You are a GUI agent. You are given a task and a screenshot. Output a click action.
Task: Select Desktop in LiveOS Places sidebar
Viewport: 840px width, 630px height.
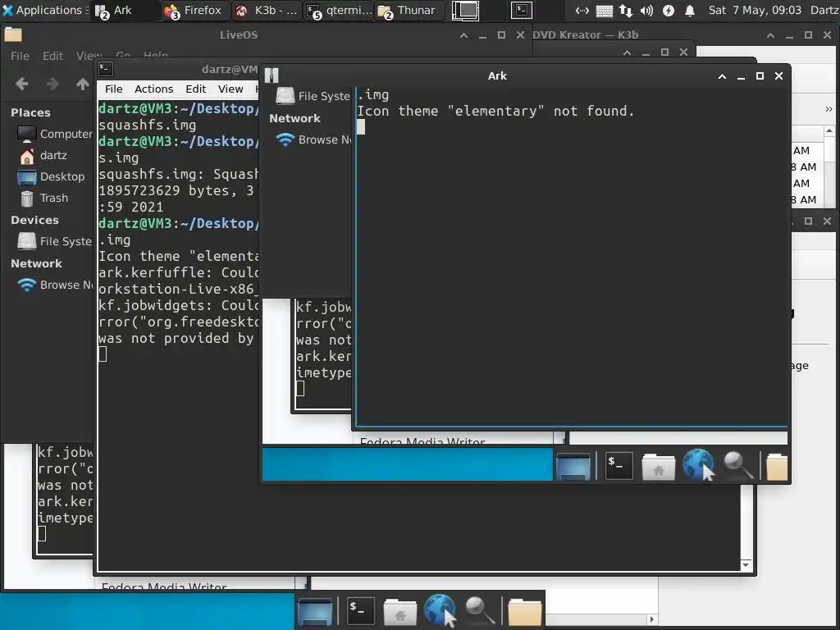point(51,177)
